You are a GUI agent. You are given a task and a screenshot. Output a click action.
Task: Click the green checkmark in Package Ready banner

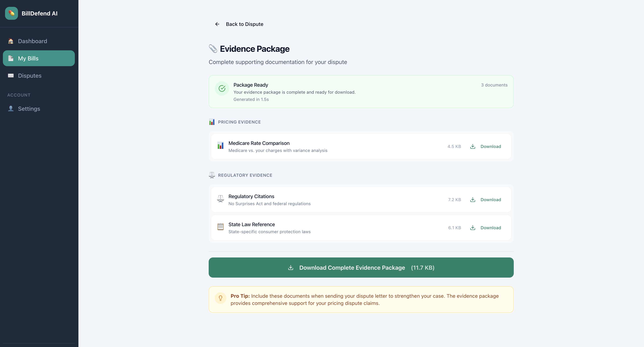coord(222,88)
